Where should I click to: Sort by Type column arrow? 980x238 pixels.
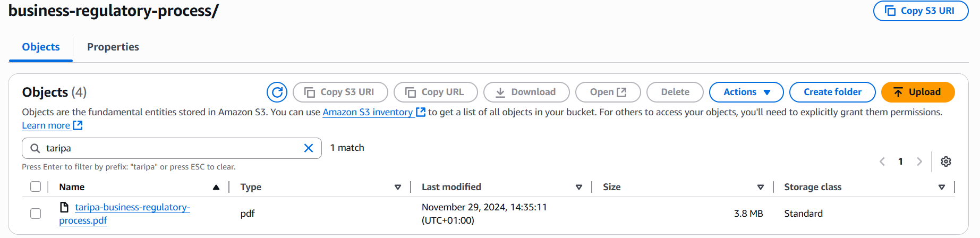click(398, 187)
